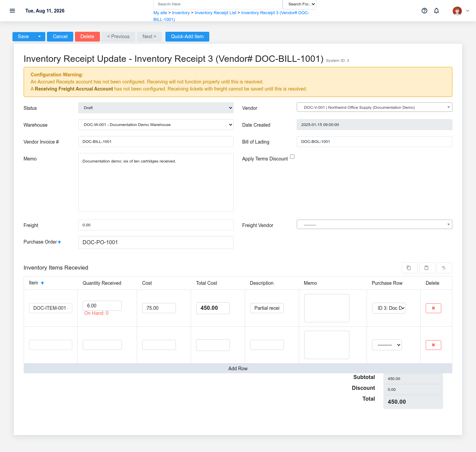Click the Purchase Order field DOC-PO-1001
Image resolution: width=476 pixels, height=452 pixels.
tap(156, 243)
